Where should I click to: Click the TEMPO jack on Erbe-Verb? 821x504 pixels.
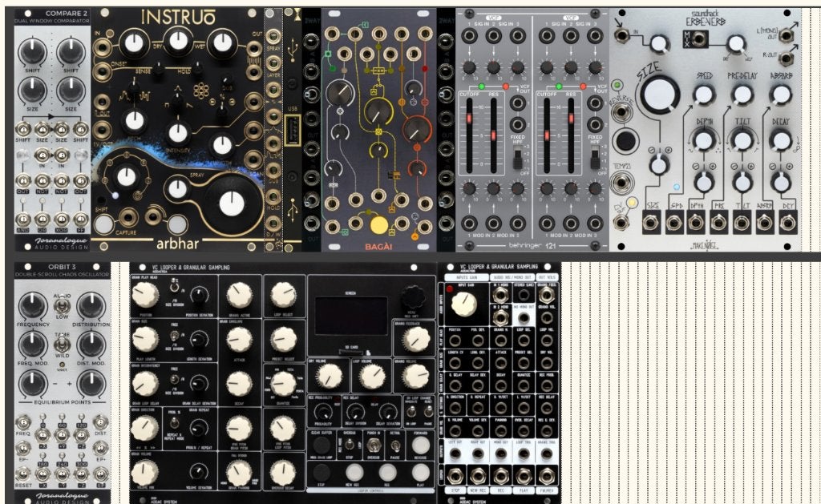pyautogui.click(x=621, y=183)
